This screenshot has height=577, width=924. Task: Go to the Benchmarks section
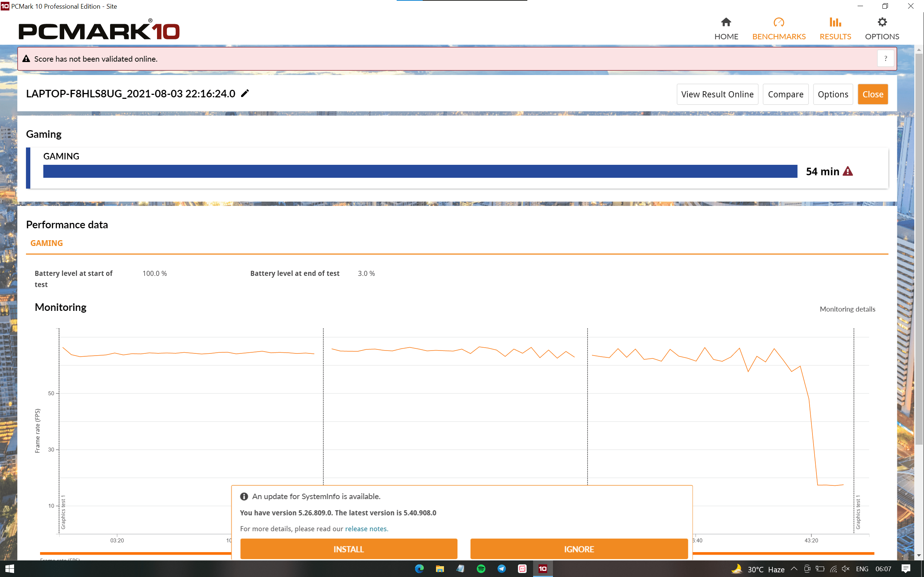779,28
